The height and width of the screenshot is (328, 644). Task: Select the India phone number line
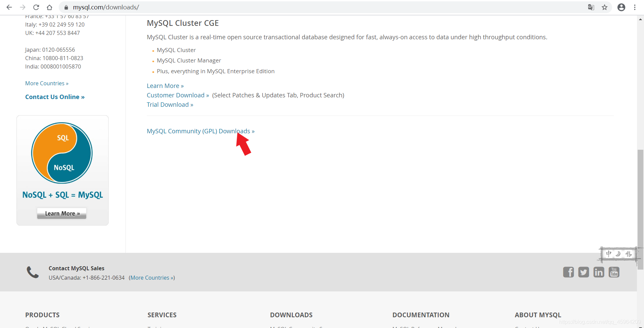coord(53,66)
